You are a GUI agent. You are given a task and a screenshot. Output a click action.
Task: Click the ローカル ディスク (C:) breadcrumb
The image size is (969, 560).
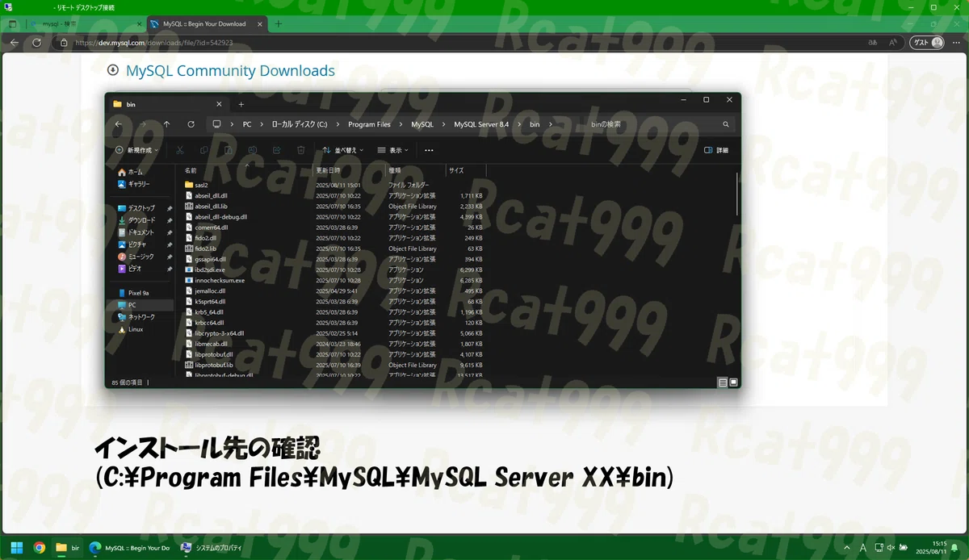tap(300, 124)
